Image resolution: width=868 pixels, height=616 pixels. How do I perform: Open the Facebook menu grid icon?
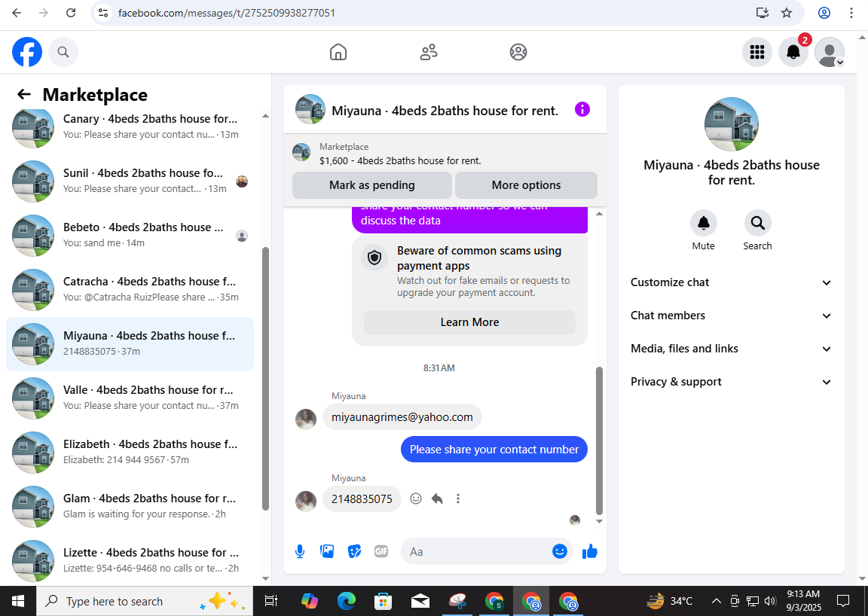point(756,52)
